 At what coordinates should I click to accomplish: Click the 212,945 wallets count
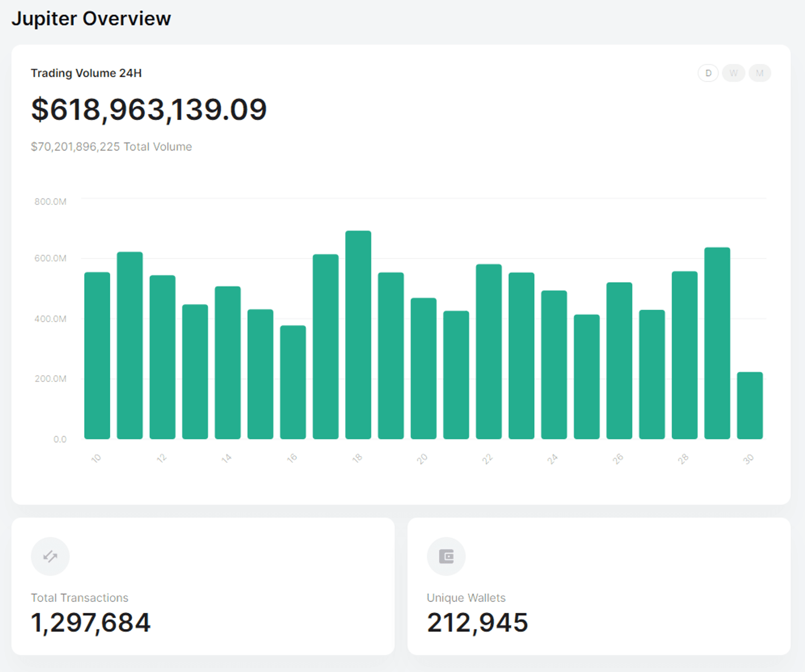(477, 622)
